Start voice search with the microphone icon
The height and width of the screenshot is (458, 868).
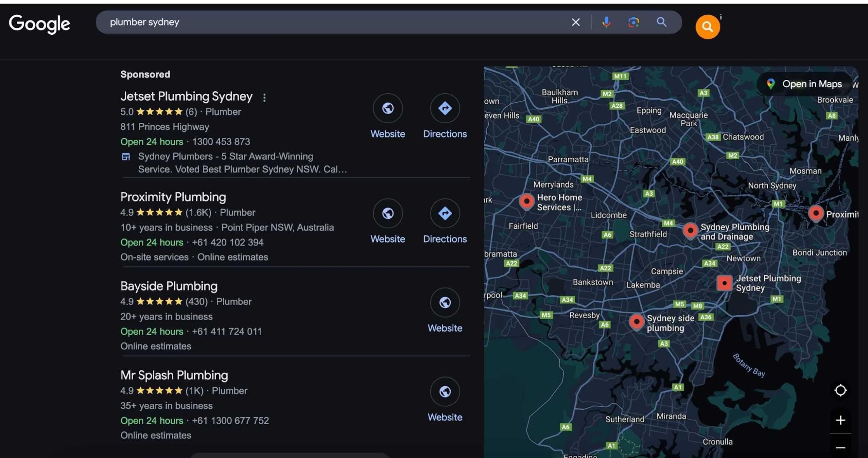point(606,22)
